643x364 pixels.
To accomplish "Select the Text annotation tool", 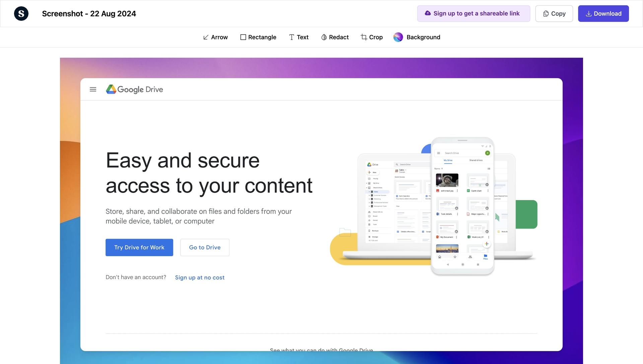I will tap(298, 37).
